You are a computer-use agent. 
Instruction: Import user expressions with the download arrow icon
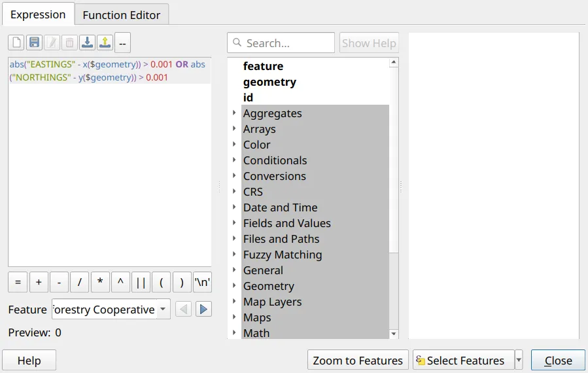[x=88, y=43]
